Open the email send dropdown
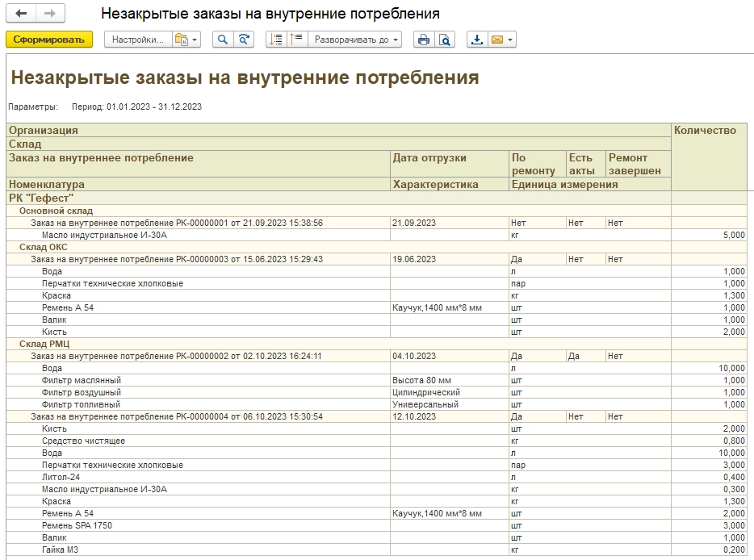Image resolution: width=754 pixels, height=560 pixels. coord(502,40)
